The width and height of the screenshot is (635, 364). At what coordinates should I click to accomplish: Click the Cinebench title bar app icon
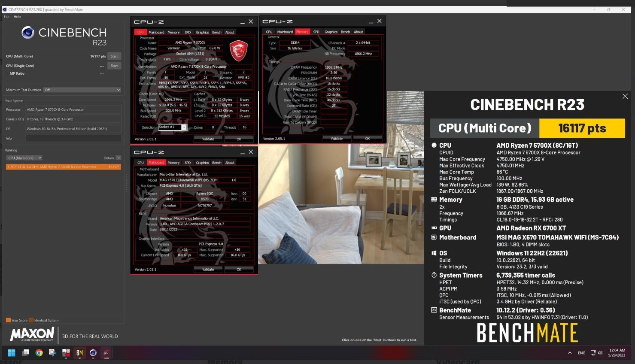(5, 9)
